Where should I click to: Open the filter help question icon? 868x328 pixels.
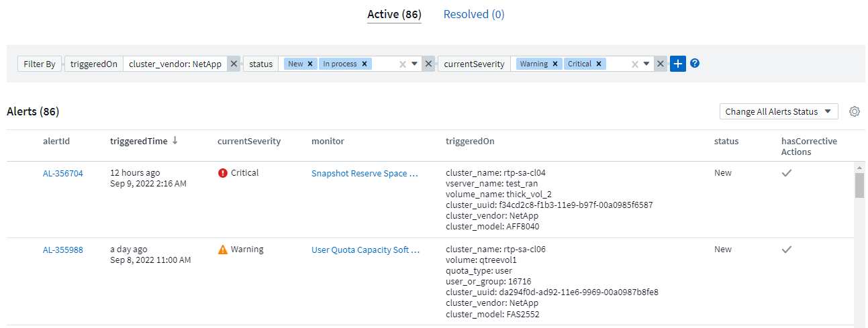(x=695, y=63)
